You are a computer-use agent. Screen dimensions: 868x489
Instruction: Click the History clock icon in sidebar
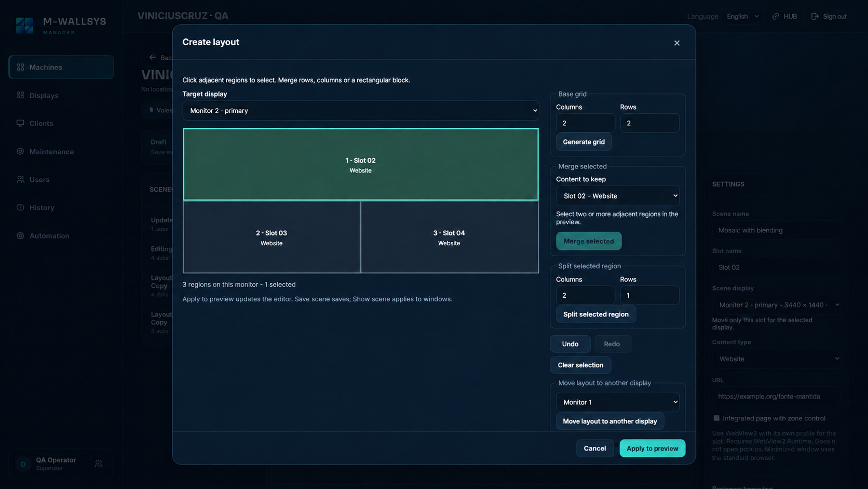(x=20, y=207)
